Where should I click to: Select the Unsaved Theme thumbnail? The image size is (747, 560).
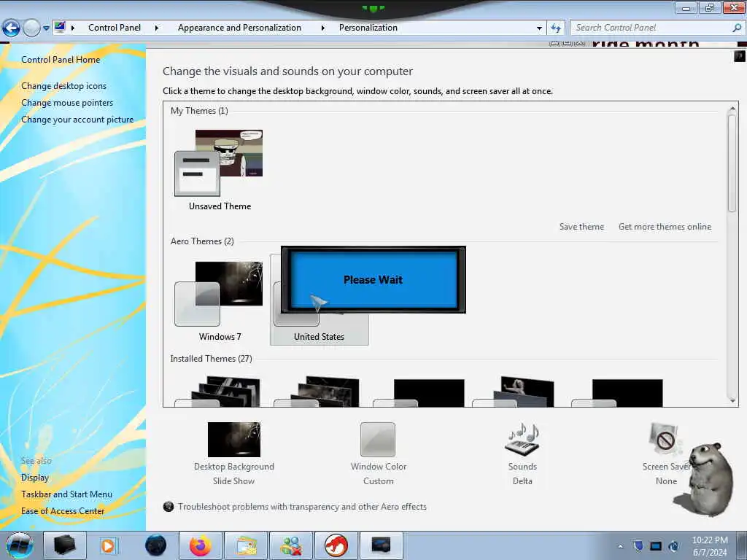click(219, 163)
